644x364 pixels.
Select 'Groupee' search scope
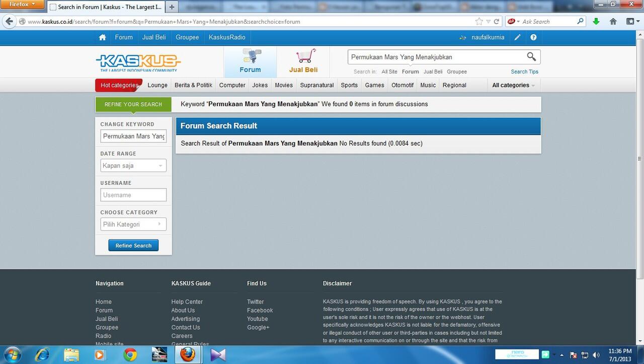pyautogui.click(x=457, y=71)
